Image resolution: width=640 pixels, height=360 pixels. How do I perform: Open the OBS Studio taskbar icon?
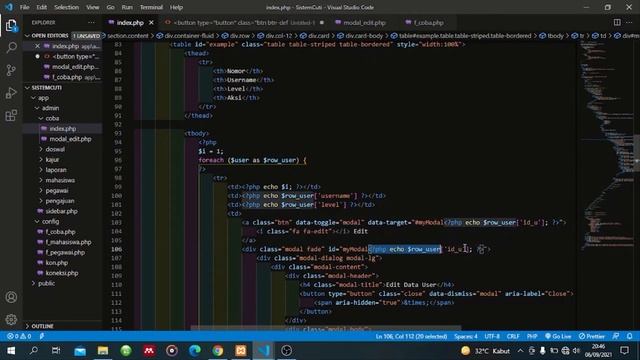(287, 351)
